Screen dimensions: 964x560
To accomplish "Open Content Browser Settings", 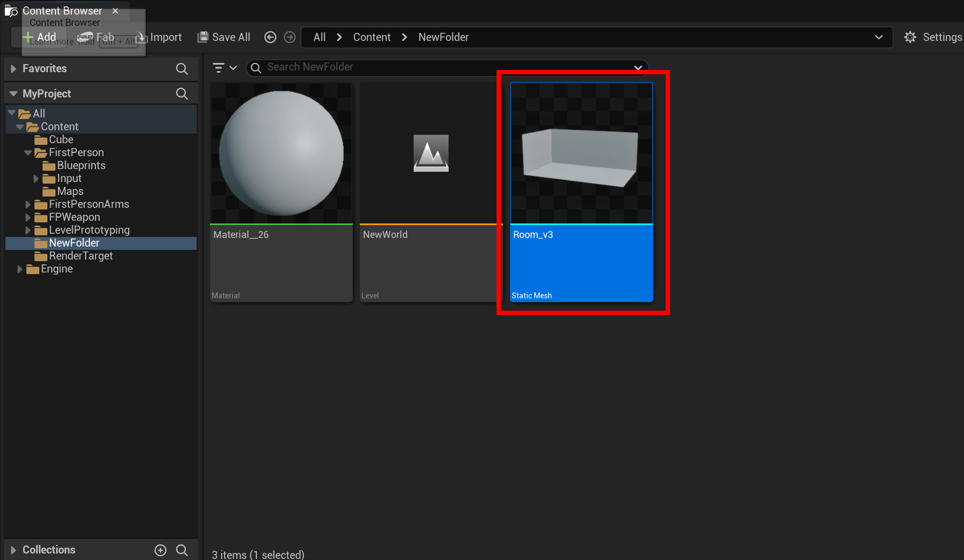I will (x=933, y=37).
